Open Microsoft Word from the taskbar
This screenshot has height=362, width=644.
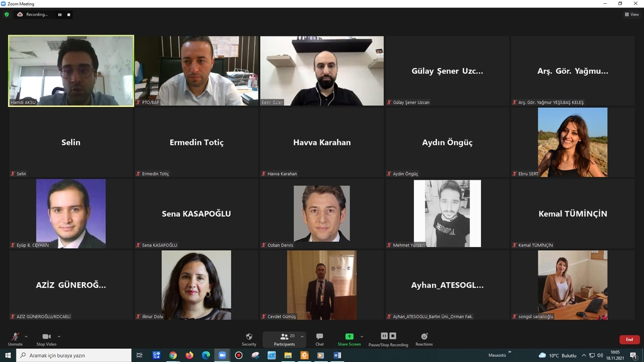(x=337, y=355)
